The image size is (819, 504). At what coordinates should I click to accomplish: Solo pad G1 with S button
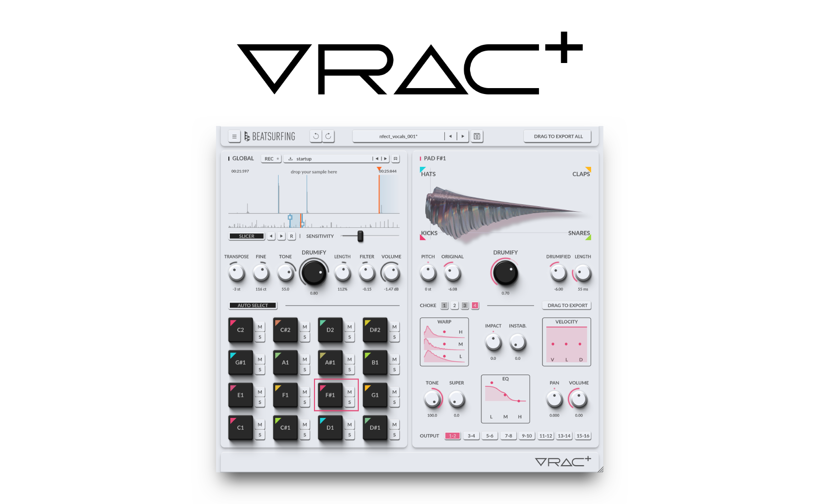pyautogui.click(x=394, y=402)
